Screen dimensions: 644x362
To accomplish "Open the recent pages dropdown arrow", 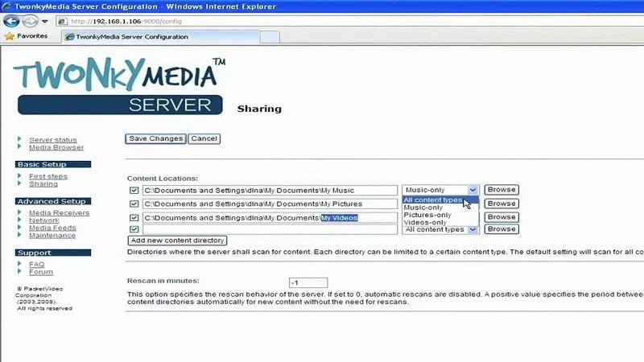I will [45, 22].
